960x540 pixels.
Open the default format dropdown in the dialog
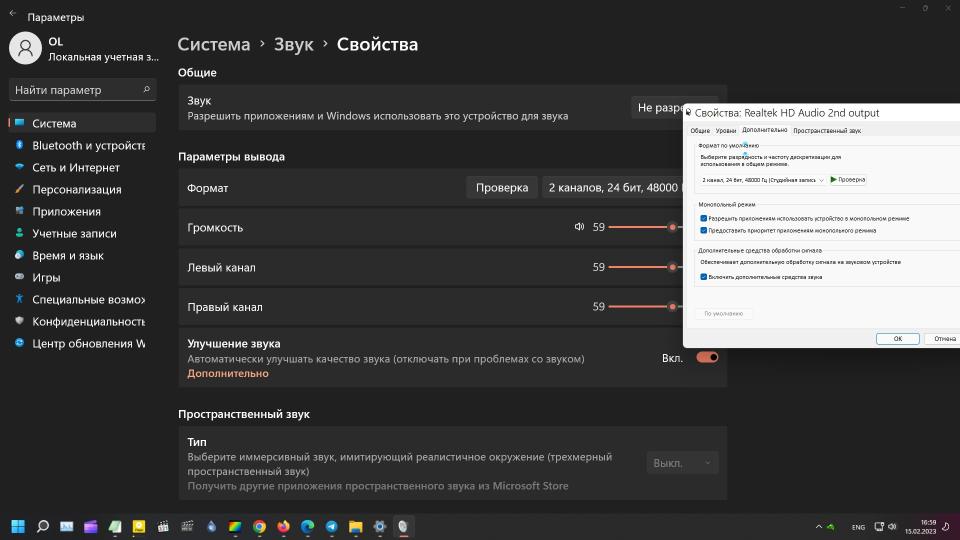pos(762,180)
